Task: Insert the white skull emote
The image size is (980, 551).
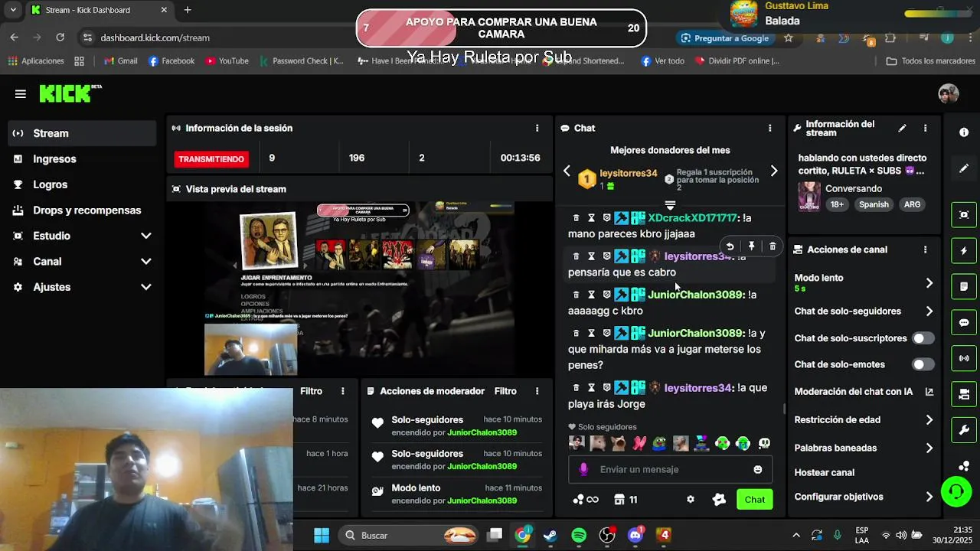Action: coord(764,443)
